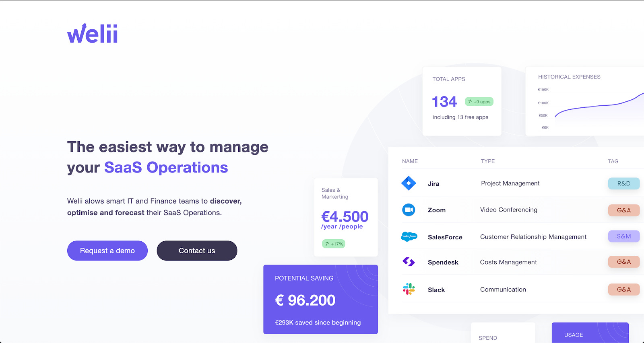
Task: Click the Slack name text
Action: coord(436,290)
